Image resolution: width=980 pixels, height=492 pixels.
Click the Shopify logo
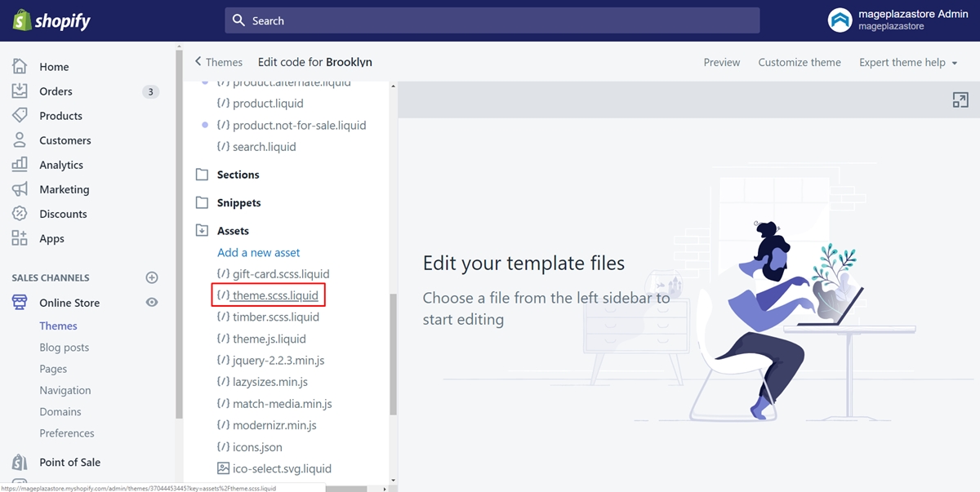point(51,21)
